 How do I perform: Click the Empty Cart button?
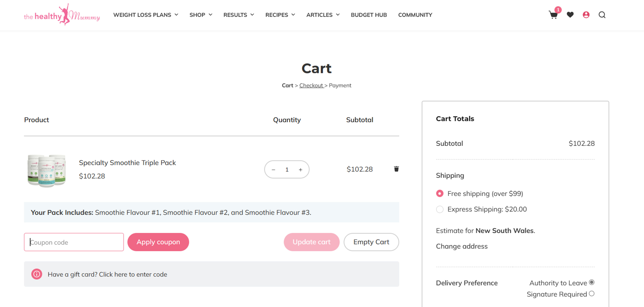(371, 242)
